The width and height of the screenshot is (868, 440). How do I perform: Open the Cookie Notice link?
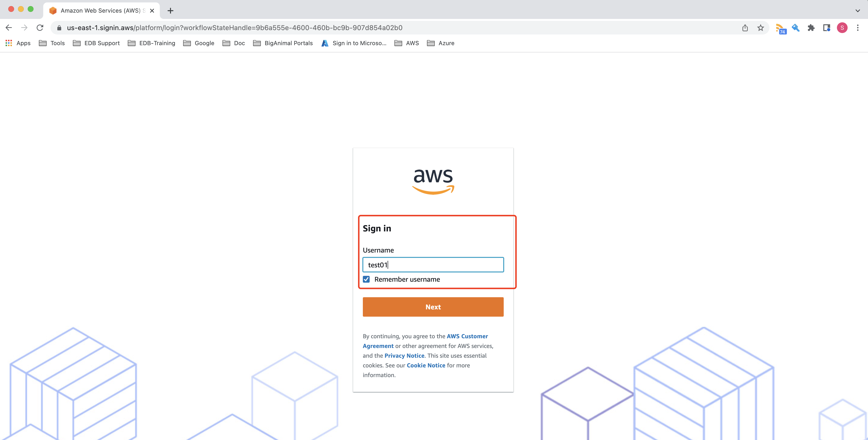click(x=426, y=365)
